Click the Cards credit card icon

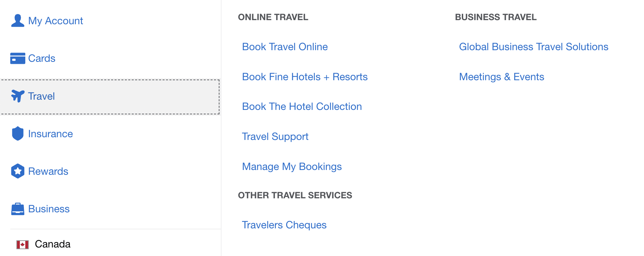(18, 58)
